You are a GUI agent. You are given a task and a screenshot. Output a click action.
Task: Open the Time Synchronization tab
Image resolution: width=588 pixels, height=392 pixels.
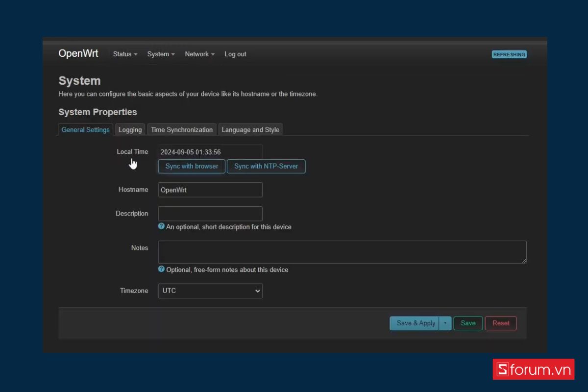pyautogui.click(x=182, y=129)
